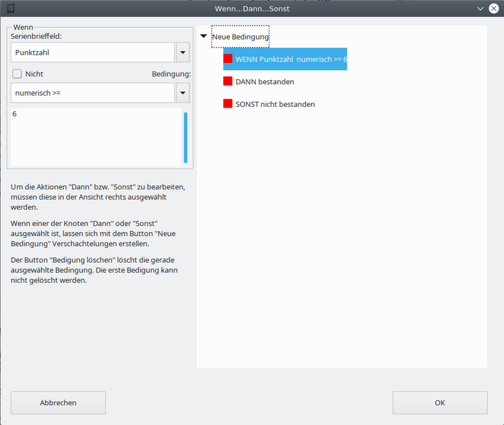
Task: Enable the Nicht checkbox
Action: 17,74
